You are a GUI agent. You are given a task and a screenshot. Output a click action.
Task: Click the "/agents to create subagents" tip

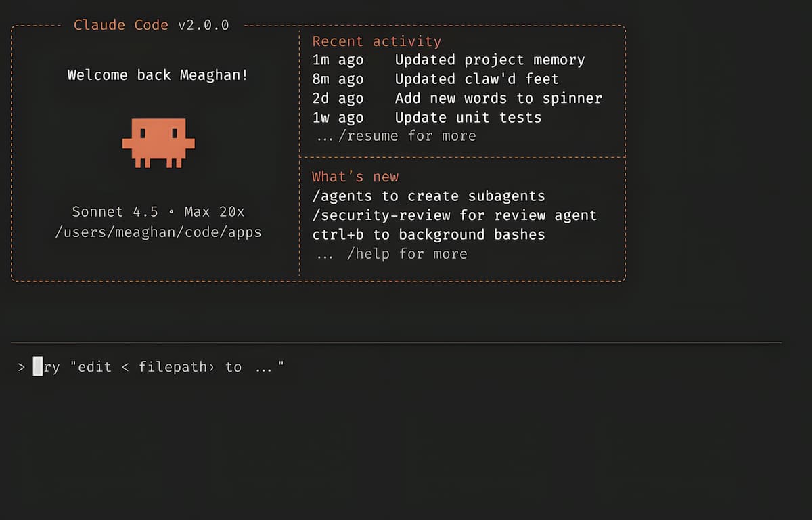click(428, 196)
